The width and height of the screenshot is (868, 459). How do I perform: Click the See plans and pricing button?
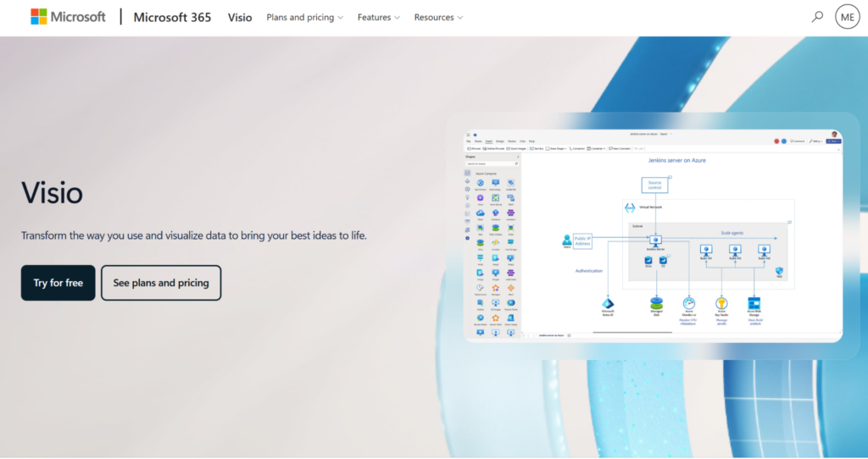coord(161,283)
